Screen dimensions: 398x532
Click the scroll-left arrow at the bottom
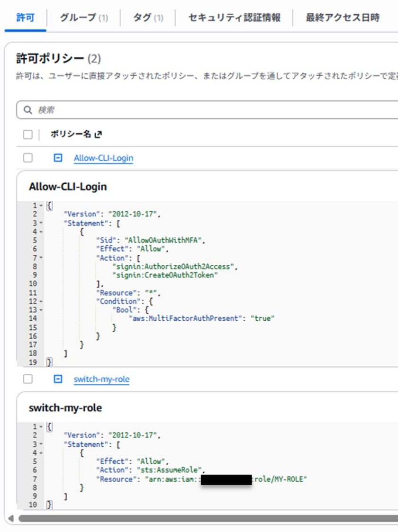pyautogui.click(x=11, y=518)
